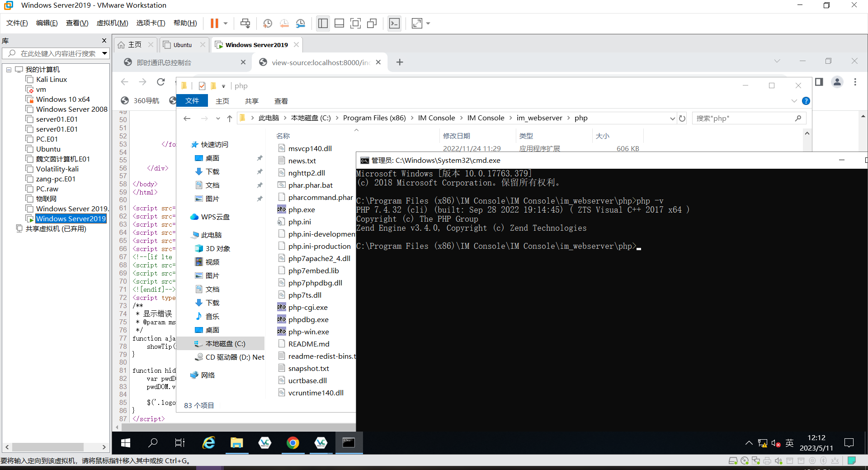Screen dimensions: 868x470
Task: Click the send Ctrl+Alt+Del toolbar icon
Action: (245, 23)
